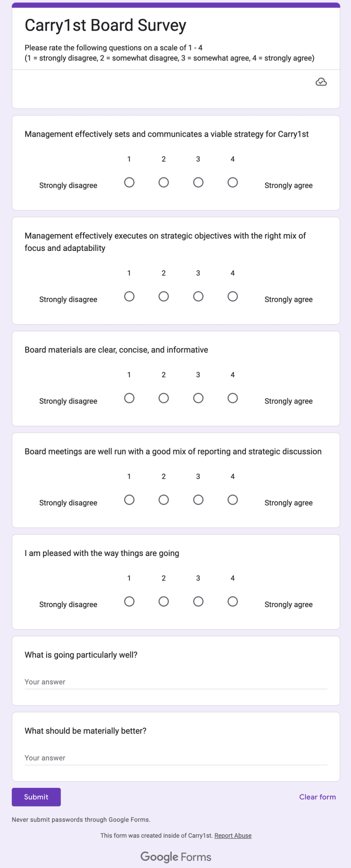Select rating 2 for board materials clarity
Screen dimensions: 351x868
pyautogui.click(x=164, y=398)
